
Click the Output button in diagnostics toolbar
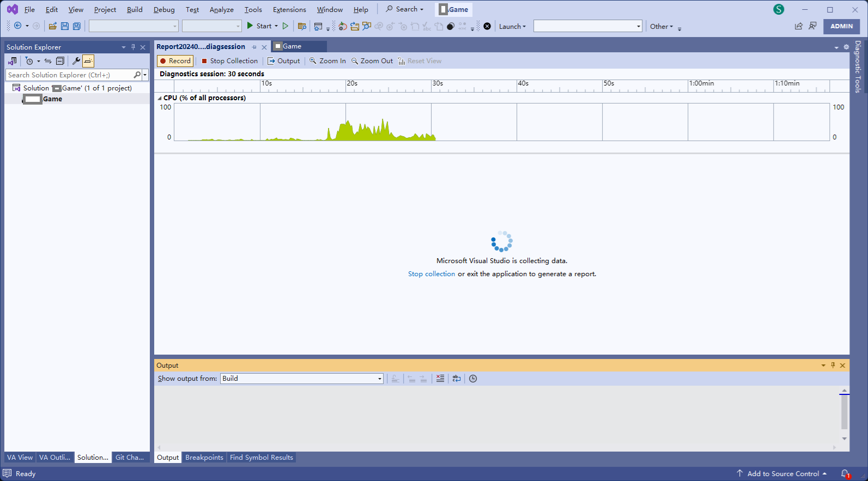click(x=283, y=61)
